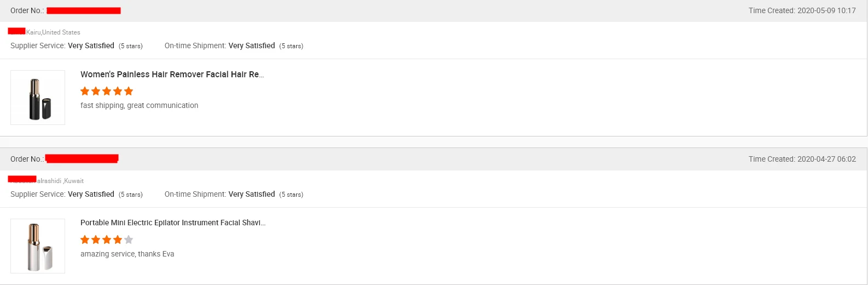
Task: Click first star of epilator rating
Action: click(85, 240)
